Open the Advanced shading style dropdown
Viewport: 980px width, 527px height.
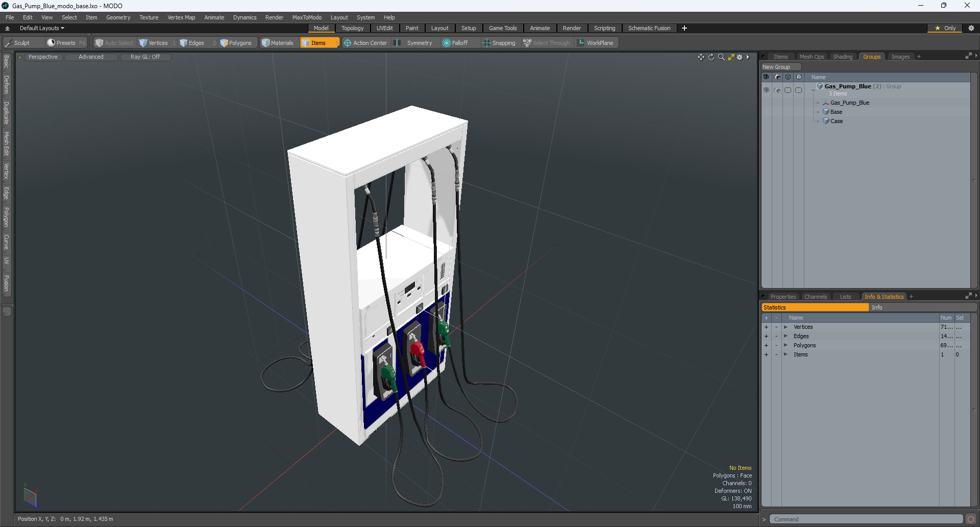coord(91,57)
